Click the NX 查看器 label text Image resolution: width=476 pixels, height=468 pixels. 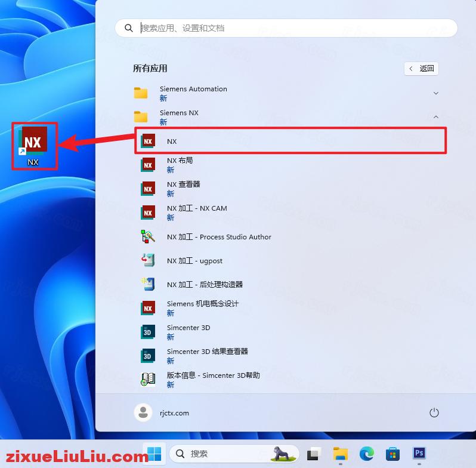coord(183,184)
